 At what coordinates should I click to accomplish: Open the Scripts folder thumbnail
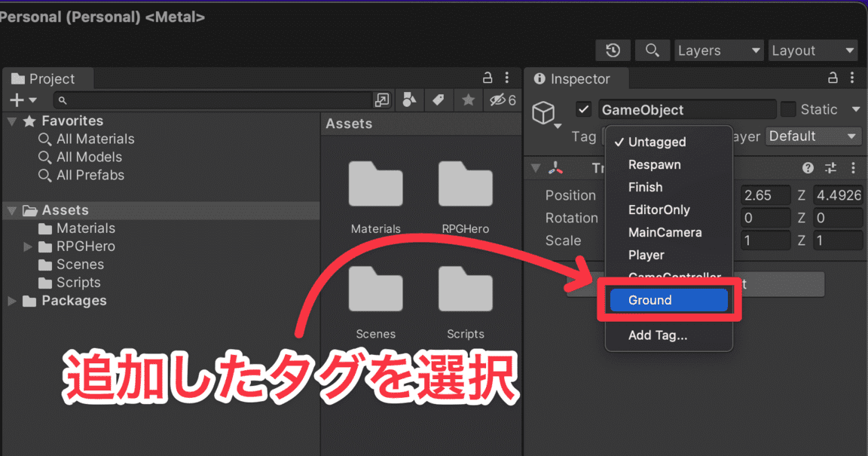tap(465, 289)
